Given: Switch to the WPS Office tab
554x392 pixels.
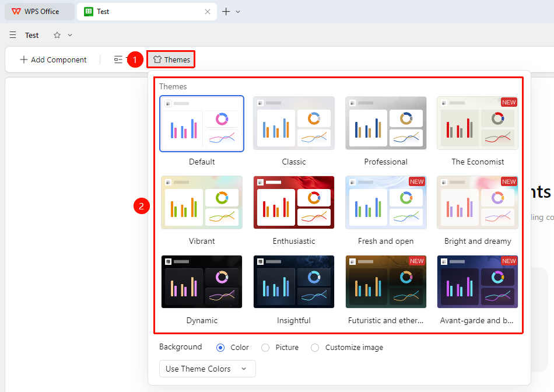Looking at the screenshot, I should [40, 12].
